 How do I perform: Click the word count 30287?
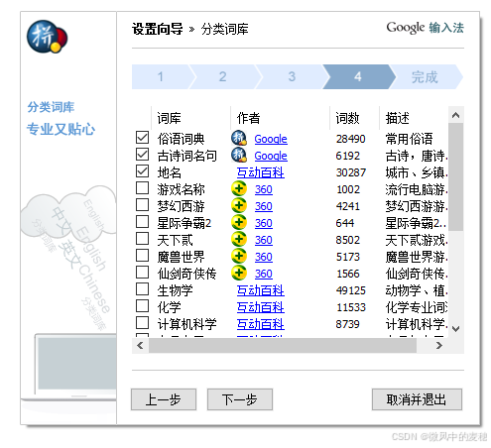tap(351, 172)
